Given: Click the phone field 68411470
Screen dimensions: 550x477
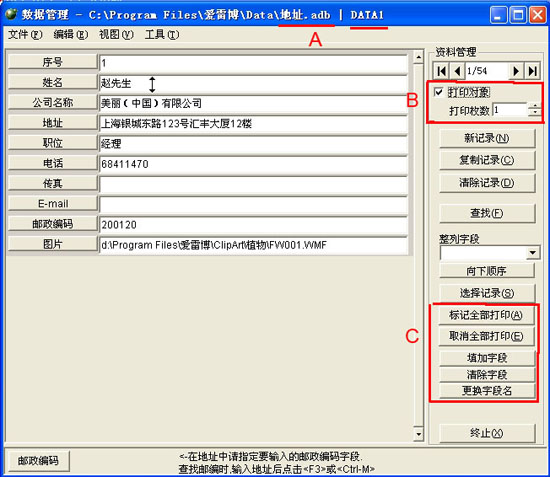Looking at the screenshot, I should coord(254,164).
